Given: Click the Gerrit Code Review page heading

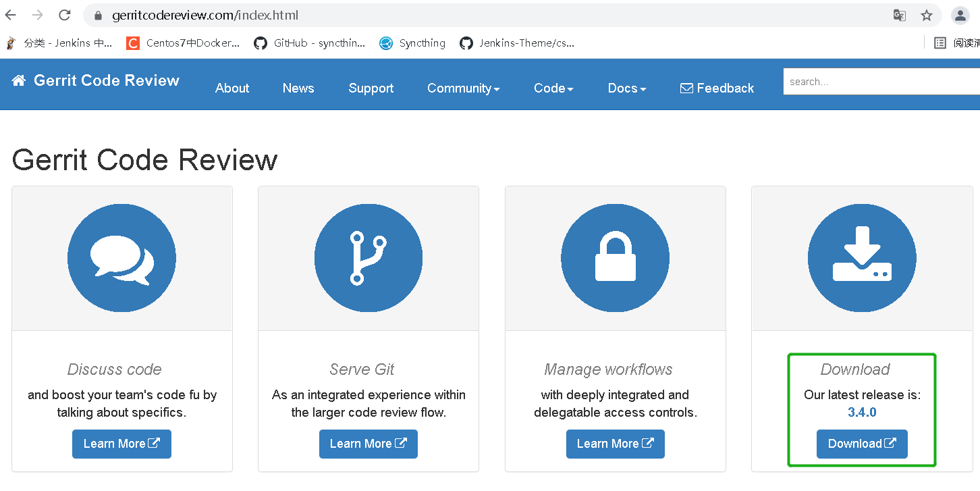Looking at the screenshot, I should [x=145, y=160].
